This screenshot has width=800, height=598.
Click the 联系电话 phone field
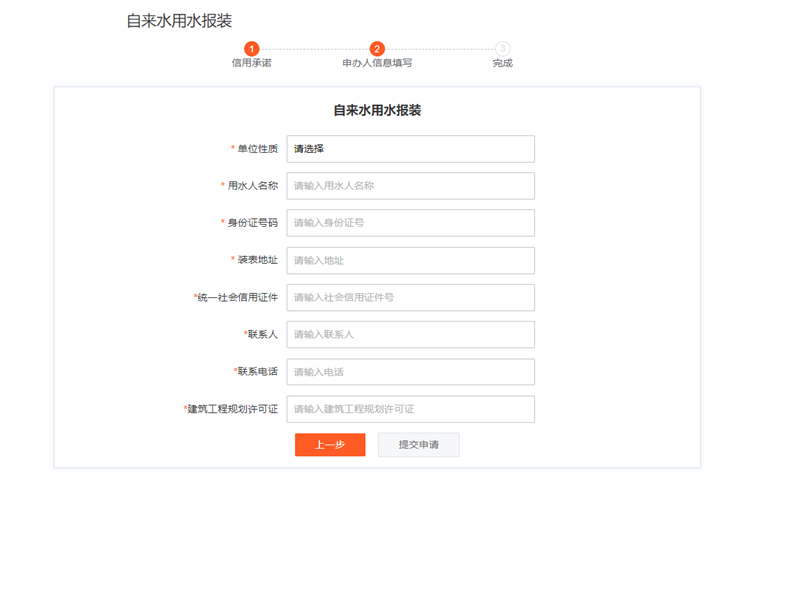[x=410, y=372]
